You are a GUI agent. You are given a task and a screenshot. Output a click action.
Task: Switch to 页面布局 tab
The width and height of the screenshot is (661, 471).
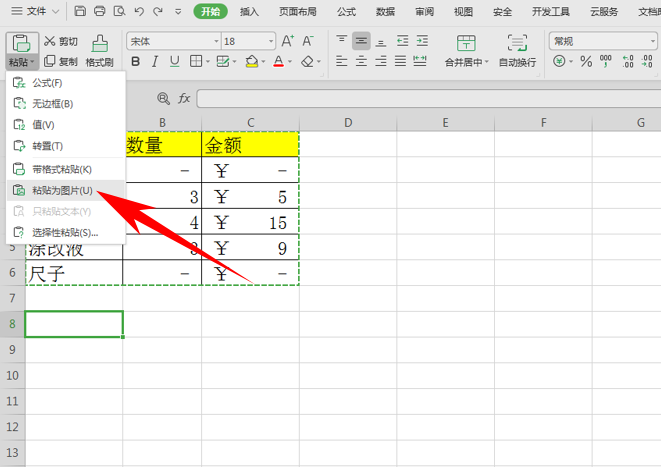pos(298,12)
